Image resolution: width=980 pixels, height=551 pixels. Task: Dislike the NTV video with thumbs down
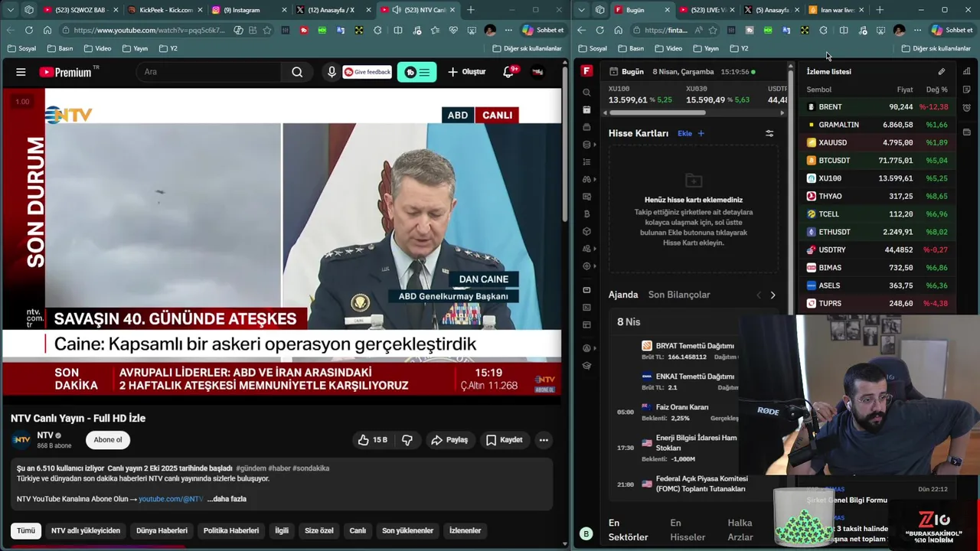(407, 440)
